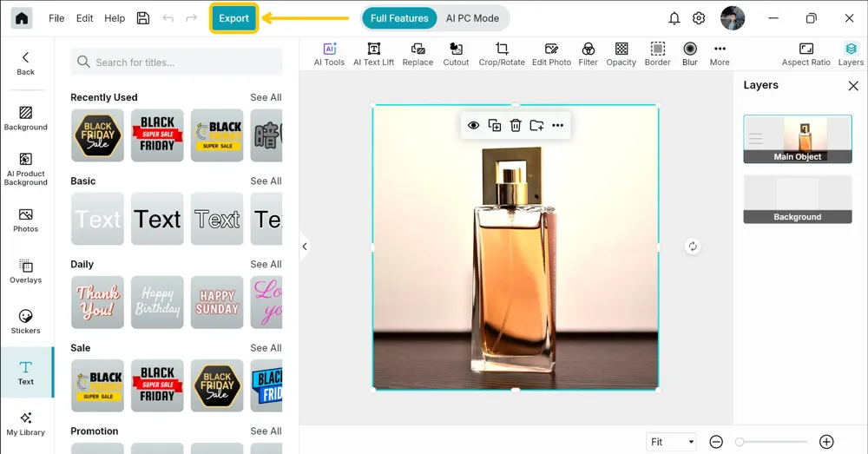See All Promotion titles
Image resolution: width=868 pixels, height=454 pixels.
(266, 431)
